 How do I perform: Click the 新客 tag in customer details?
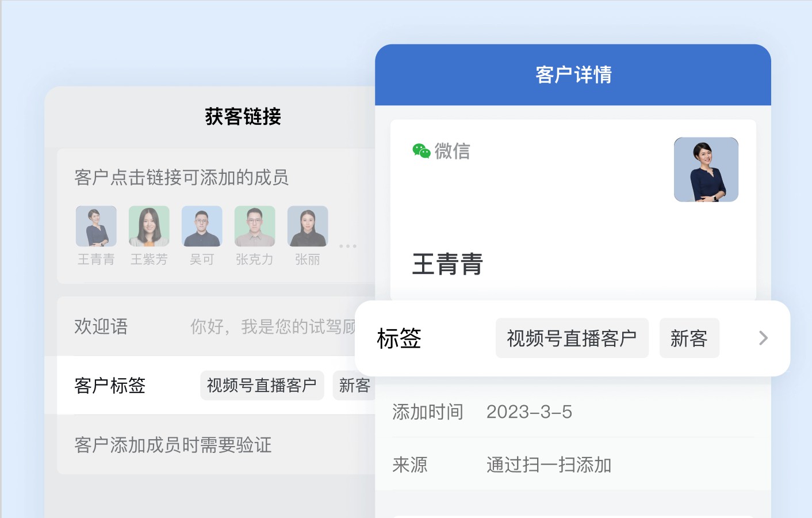coord(689,338)
